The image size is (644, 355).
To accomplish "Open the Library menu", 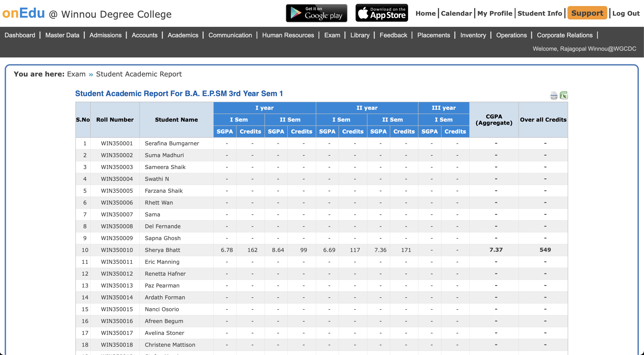I will click(x=360, y=35).
